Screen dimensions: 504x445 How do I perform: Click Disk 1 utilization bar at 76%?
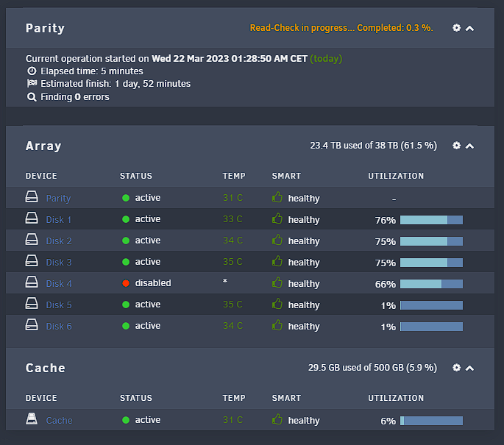click(431, 220)
